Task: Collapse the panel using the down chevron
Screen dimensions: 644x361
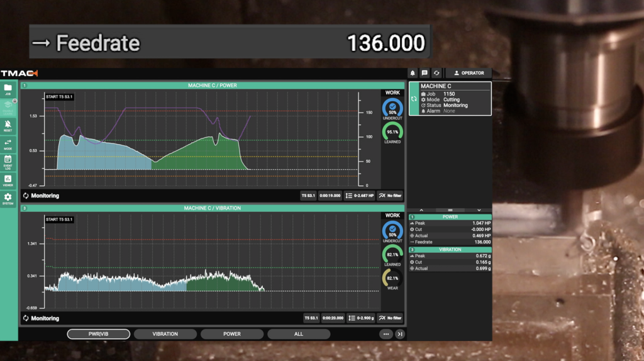Action: click(479, 210)
